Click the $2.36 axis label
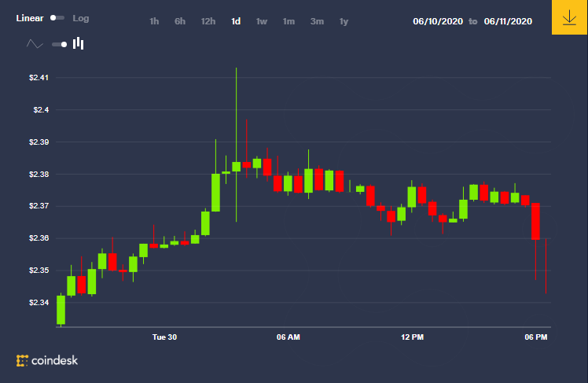The width and height of the screenshot is (588, 383). (x=39, y=238)
